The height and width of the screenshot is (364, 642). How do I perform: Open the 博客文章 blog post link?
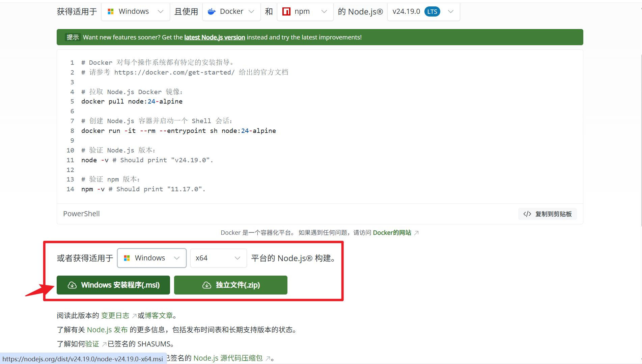pyautogui.click(x=159, y=316)
